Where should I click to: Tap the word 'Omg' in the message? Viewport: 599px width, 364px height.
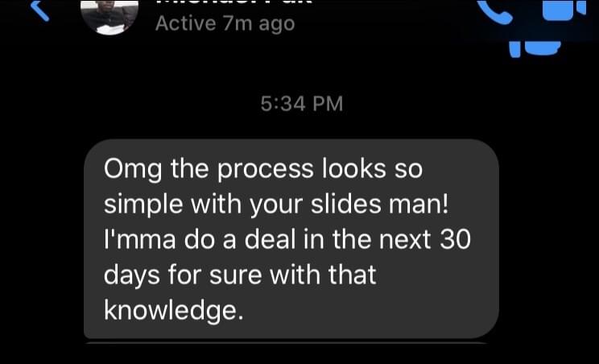(133, 170)
